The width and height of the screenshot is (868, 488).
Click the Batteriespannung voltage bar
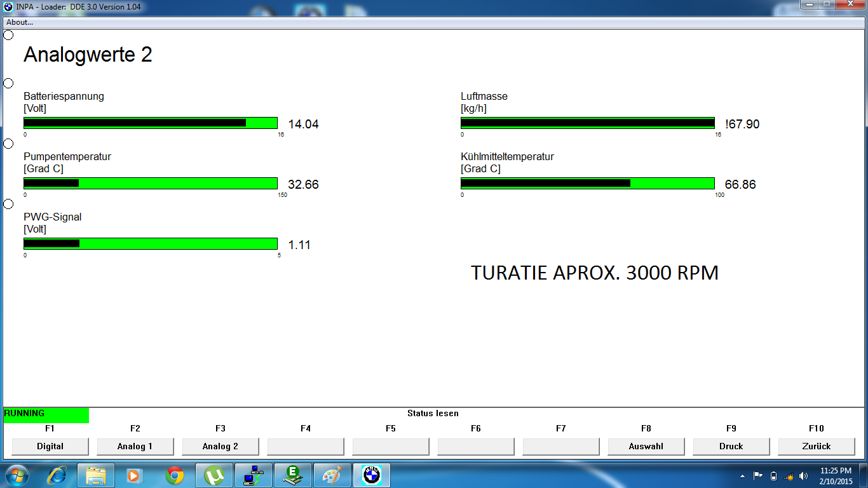pyautogui.click(x=151, y=123)
